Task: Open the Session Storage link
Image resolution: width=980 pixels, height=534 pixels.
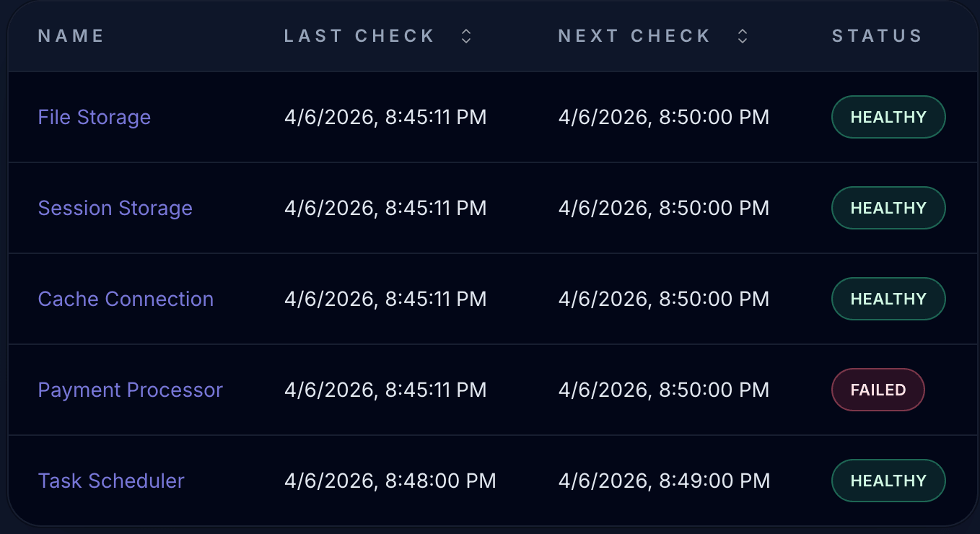Action: click(115, 208)
